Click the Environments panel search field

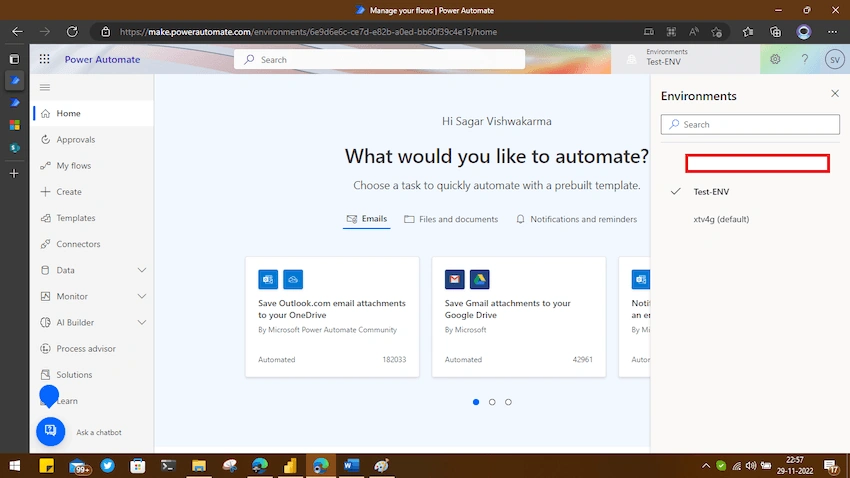tap(750, 124)
